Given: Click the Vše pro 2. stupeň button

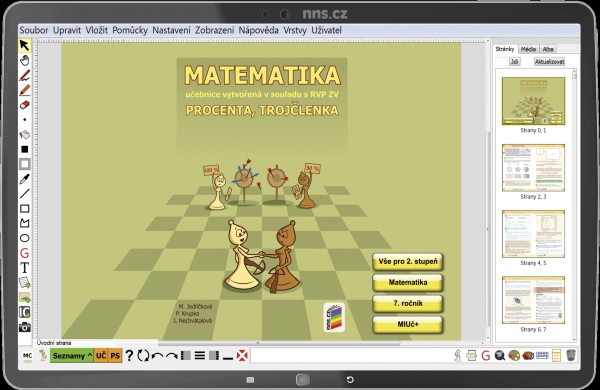Looking at the screenshot, I should coord(408,262).
